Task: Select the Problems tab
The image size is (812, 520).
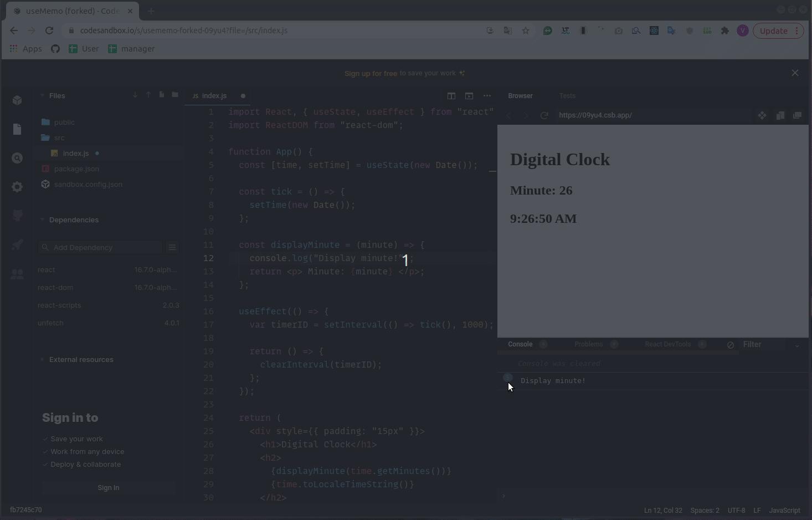Action: [588, 344]
